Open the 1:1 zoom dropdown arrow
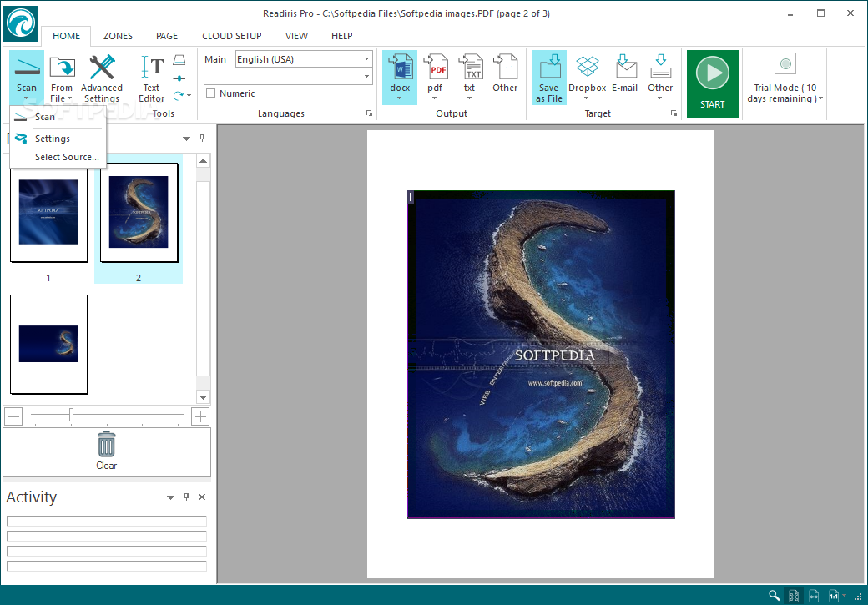868x605 pixels. pos(844,596)
